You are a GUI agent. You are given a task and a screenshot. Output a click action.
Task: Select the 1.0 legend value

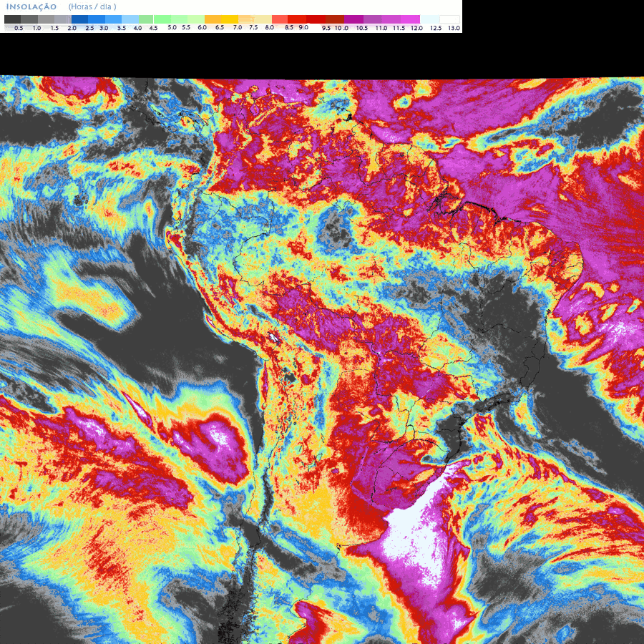click(x=36, y=28)
